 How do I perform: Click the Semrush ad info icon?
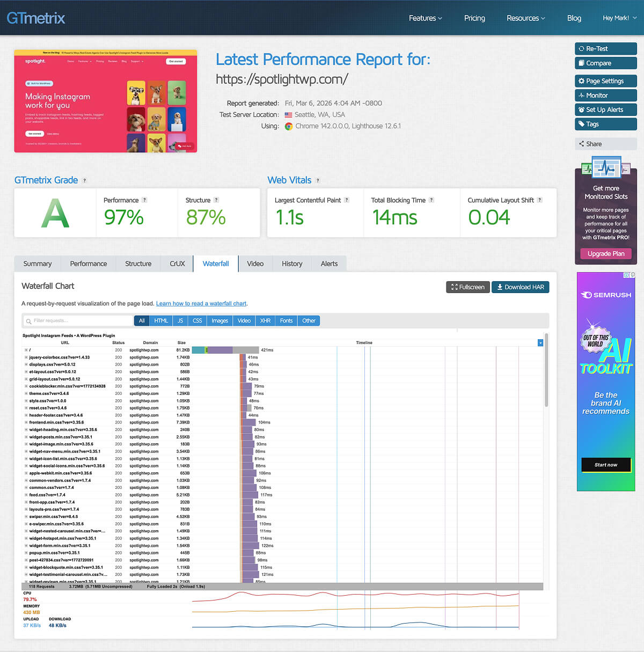(626, 275)
